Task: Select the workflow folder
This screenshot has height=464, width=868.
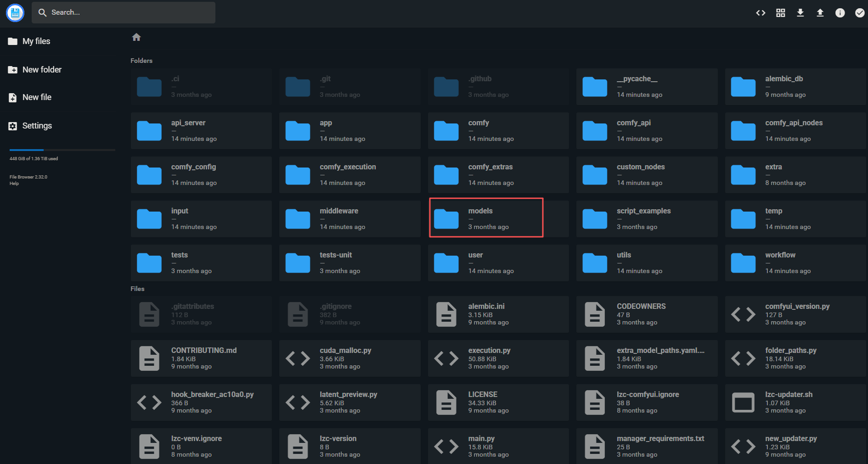Action: (795, 263)
